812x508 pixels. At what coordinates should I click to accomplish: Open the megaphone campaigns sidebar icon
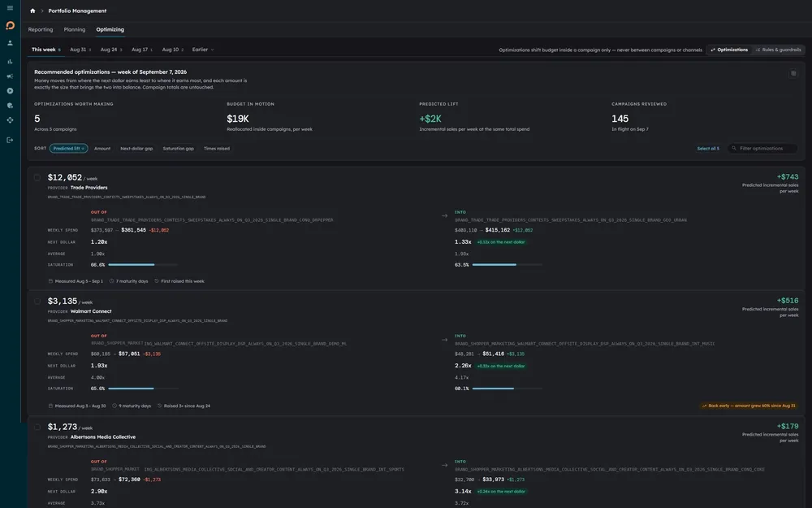[x=10, y=76]
